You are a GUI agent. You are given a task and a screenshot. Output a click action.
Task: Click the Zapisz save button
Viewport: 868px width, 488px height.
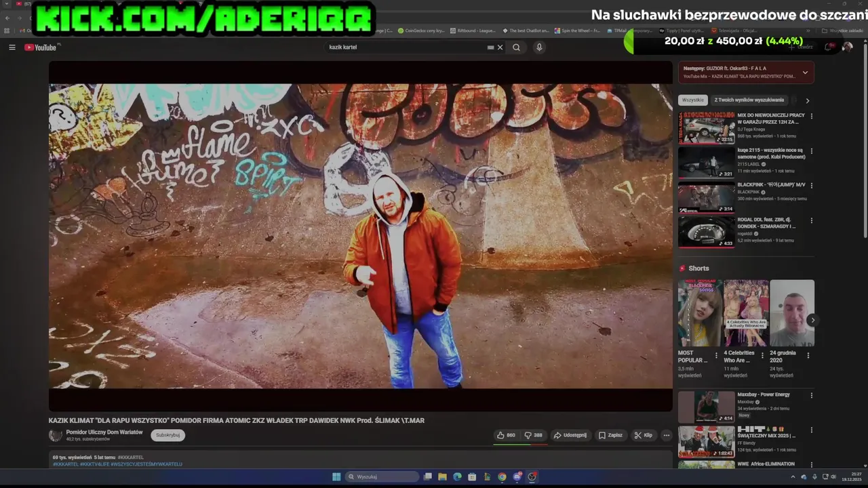(x=610, y=435)
